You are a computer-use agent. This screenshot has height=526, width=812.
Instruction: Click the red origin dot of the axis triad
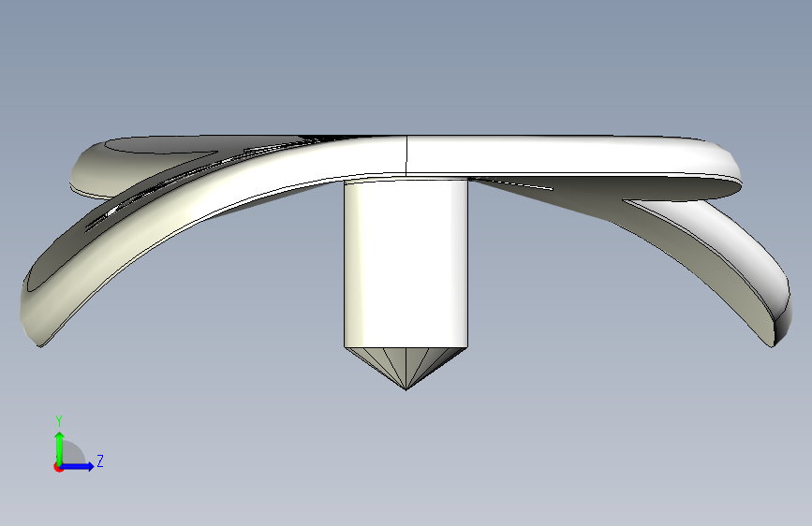[58, 467]
